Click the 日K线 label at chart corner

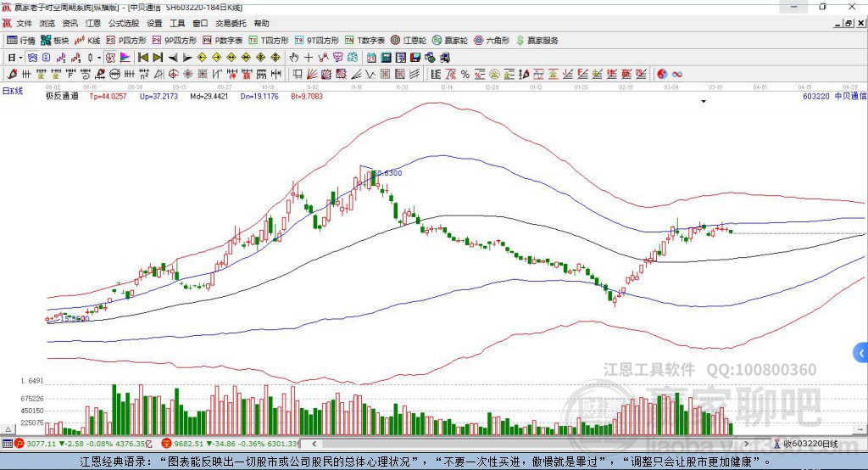[12, 90]
